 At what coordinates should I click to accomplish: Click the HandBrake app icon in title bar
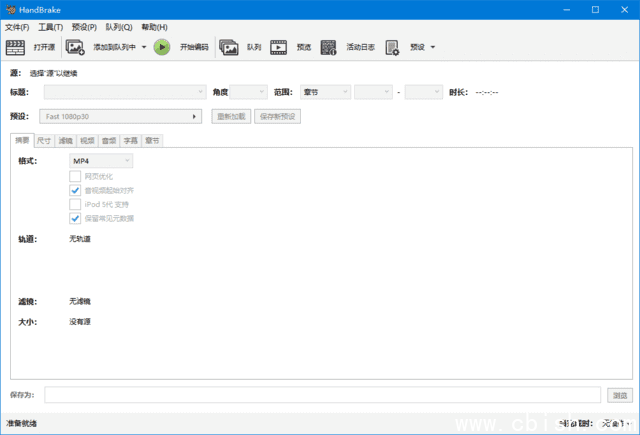click(10, 10)
